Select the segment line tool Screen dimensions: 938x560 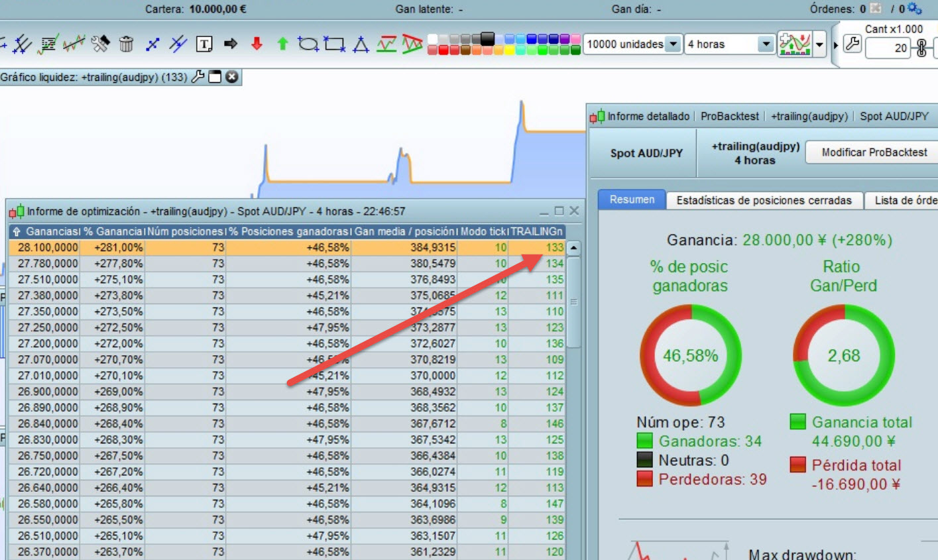click(x=152, y=44)
